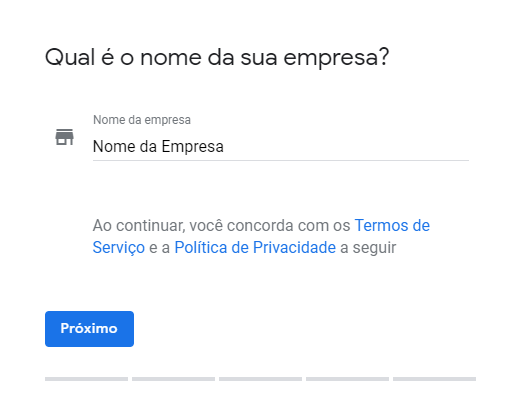This screenshot has height=416, width=519.
Task: Focus the Nome da Empresa text field
Action: [x=281, y=146]
